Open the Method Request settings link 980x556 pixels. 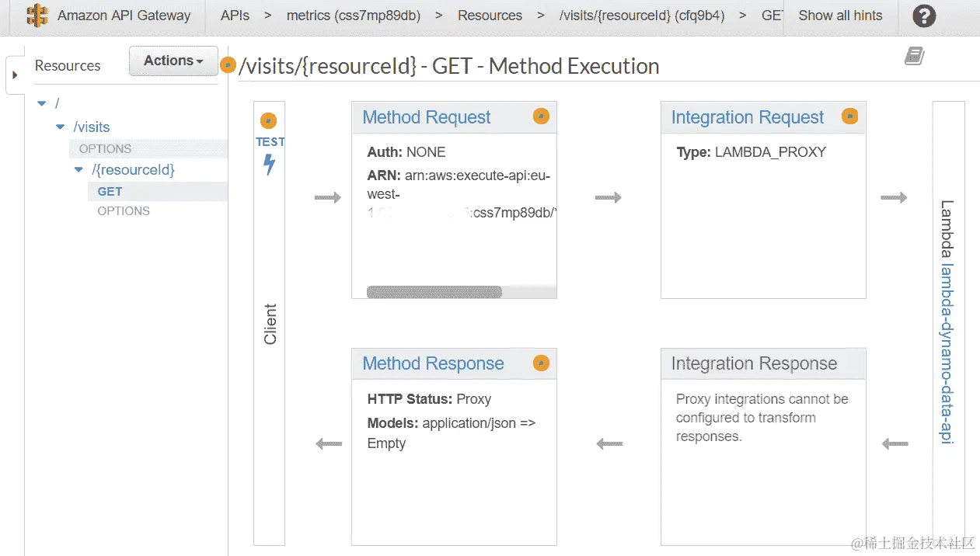click(426, 117)
